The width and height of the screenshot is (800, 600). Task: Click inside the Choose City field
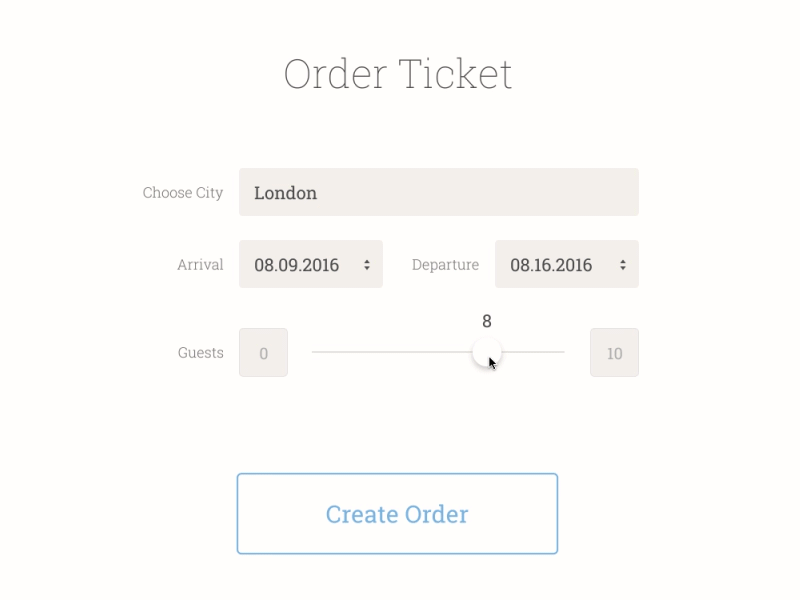point(438,192)
